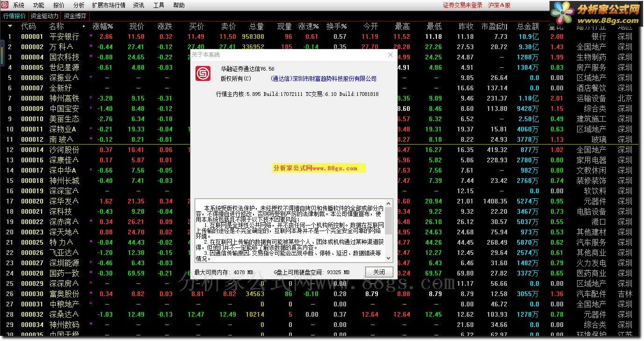Select the 国农科技 stock row name
The height and width of the screenshot is (341, 644).
(65, 57)
